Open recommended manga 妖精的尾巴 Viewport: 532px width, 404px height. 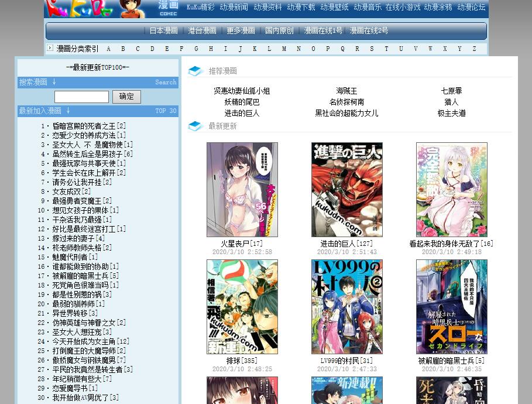click(x=242, y=102)
